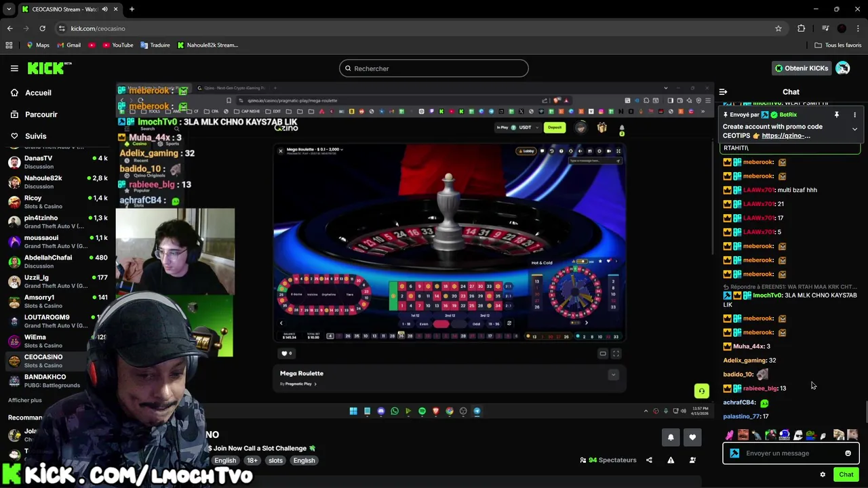Select the green Pepe frog emote

(810, 435)
